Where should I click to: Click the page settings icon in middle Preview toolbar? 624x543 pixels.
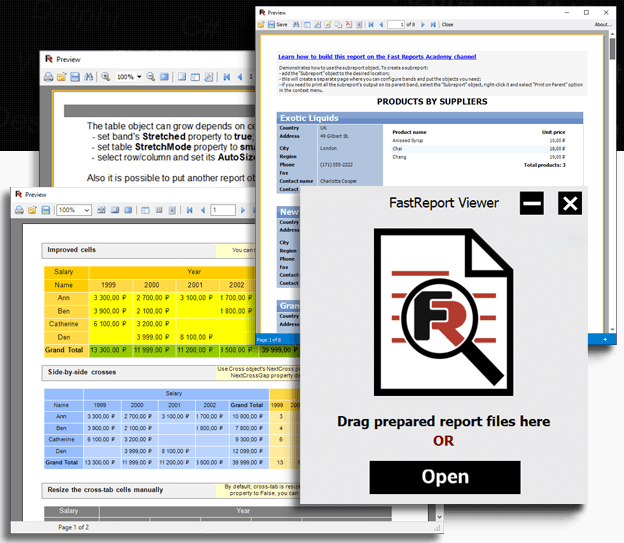[209, 77]
